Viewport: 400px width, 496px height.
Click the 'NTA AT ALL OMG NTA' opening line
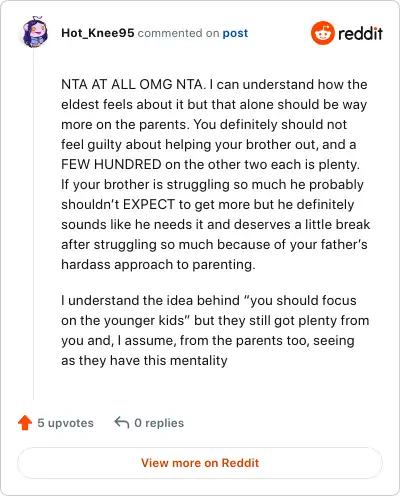click(132, 84)
